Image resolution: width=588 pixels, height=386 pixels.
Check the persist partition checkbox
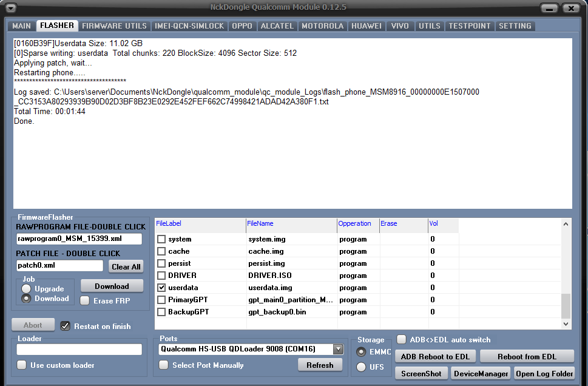(x=161, y=263)
